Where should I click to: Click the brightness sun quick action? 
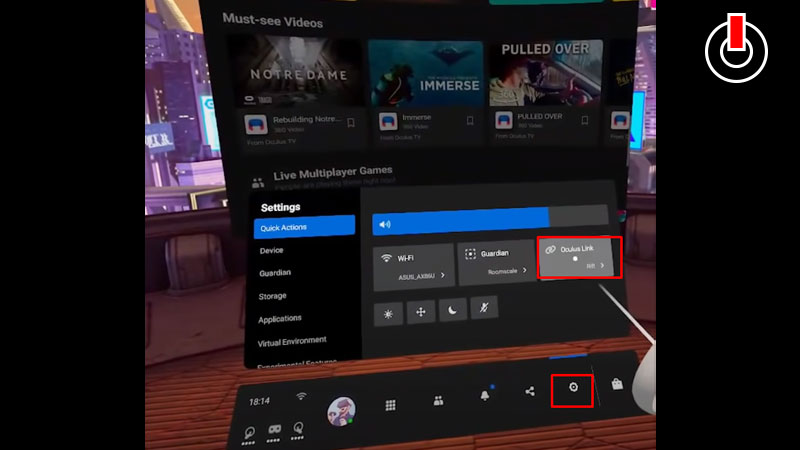(x=388, y=314)
